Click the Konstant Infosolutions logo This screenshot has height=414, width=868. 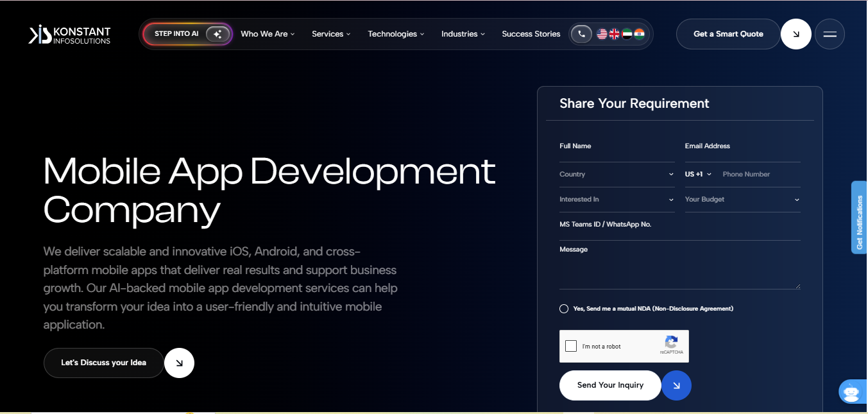(x=69, y=35)
